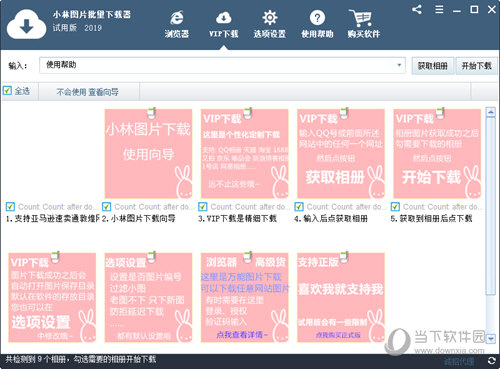This screenshot has height=369, width=500.
Task: Open the 支持正版 喜欢我就支持我 thumbnail
Action: click(341, 298)
